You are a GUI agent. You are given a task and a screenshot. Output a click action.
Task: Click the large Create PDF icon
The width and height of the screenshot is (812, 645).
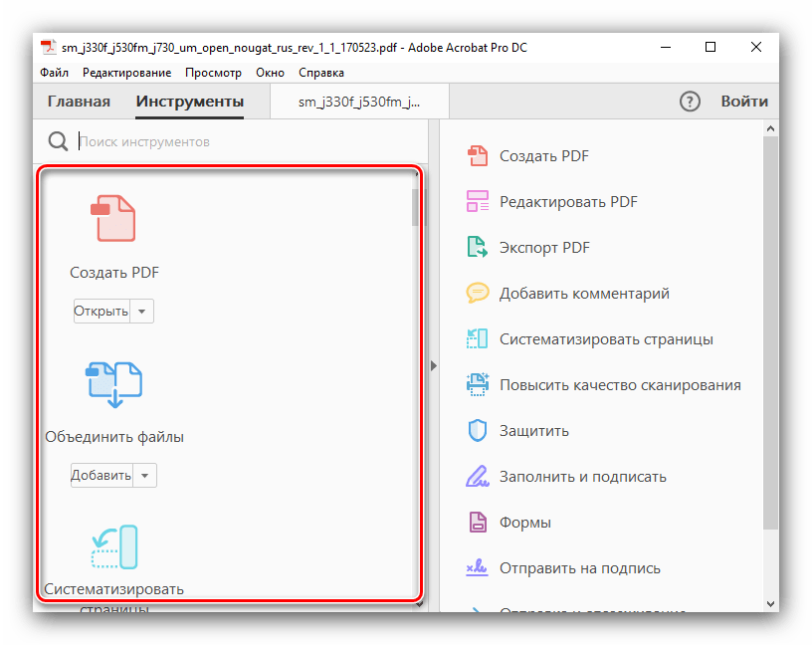pos(114,218)
